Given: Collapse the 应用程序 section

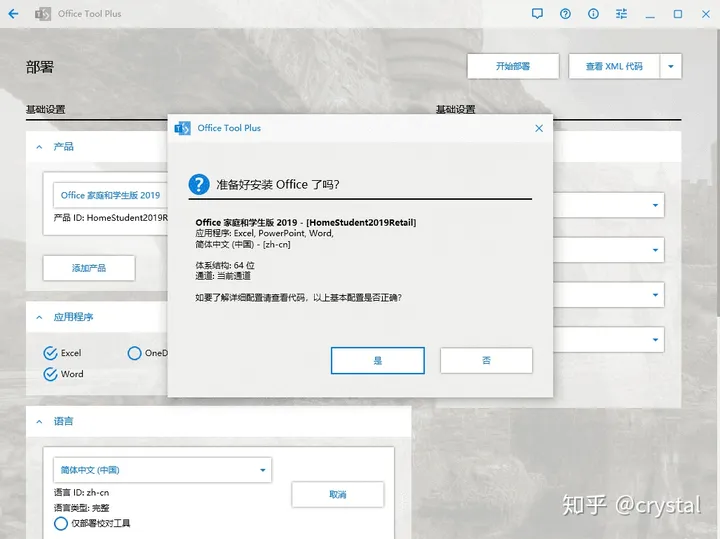Looking at the screenshot, I should [x=39, y=317].
